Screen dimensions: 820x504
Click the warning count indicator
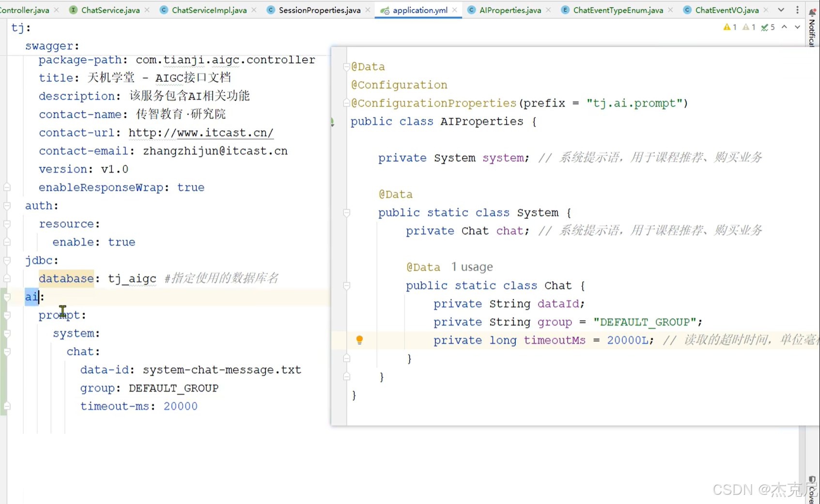pyautogui.click(x=730, y=27)
